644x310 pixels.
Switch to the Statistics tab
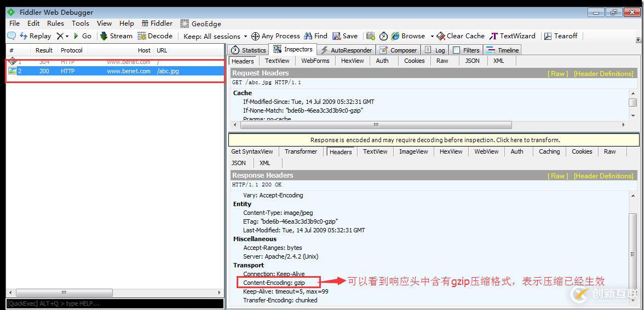pyautogui.click(x=249, y=50)
